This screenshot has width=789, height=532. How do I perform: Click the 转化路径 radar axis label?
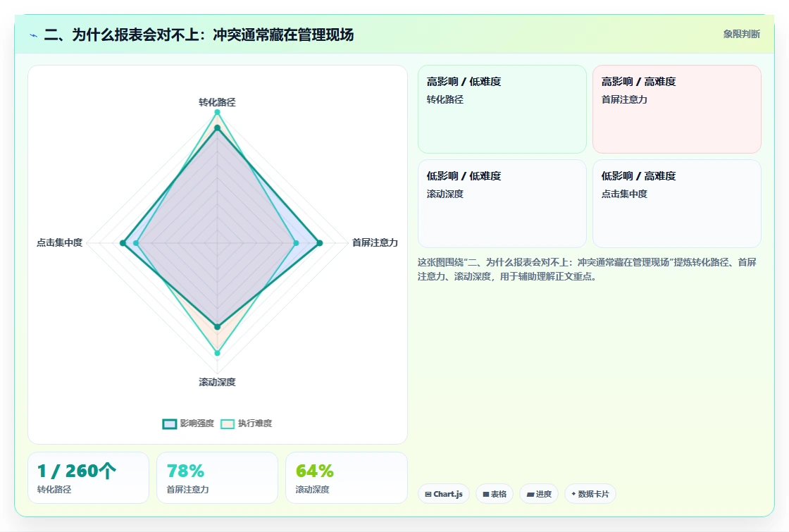[x=218, y=102]
